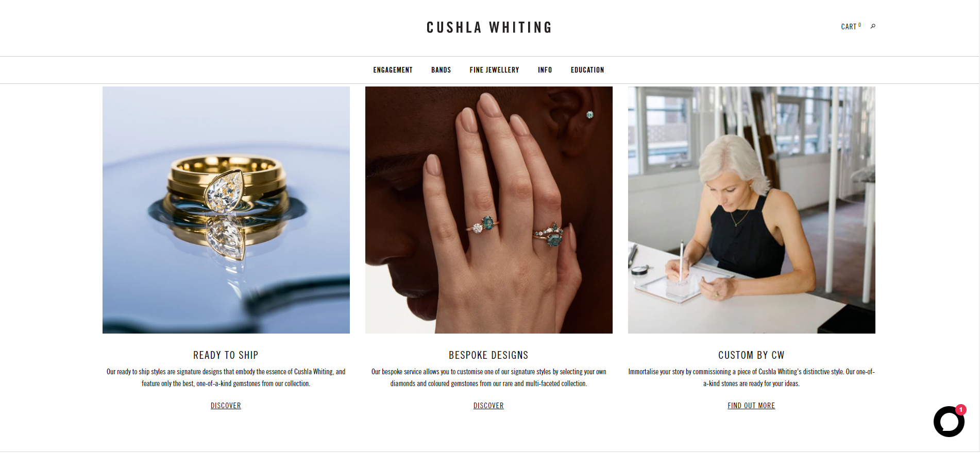Open the search magnifier icon
The height and width of the screenshot is (453, 980).
pyautogui.click(x=873, y=26)
